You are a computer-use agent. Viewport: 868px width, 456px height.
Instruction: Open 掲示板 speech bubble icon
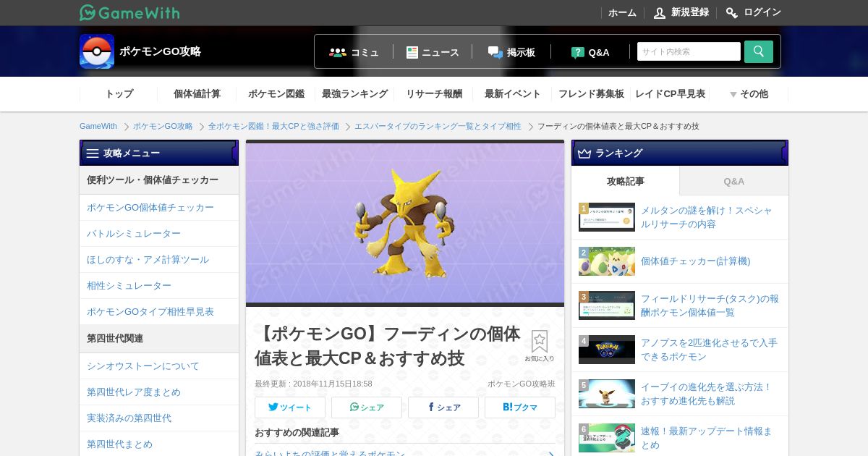[x=495, y=52]
